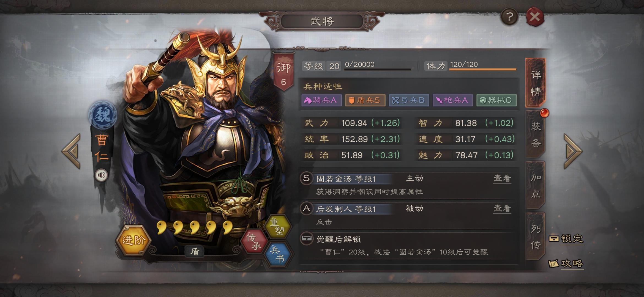Go to the previous general with left arrow
This screenshot has height=297, width=644.
71,151
